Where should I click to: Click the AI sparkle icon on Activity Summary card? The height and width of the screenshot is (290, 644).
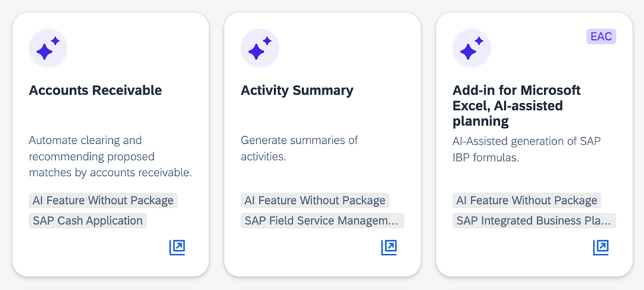pyautogui.click(x=260, y=48)
